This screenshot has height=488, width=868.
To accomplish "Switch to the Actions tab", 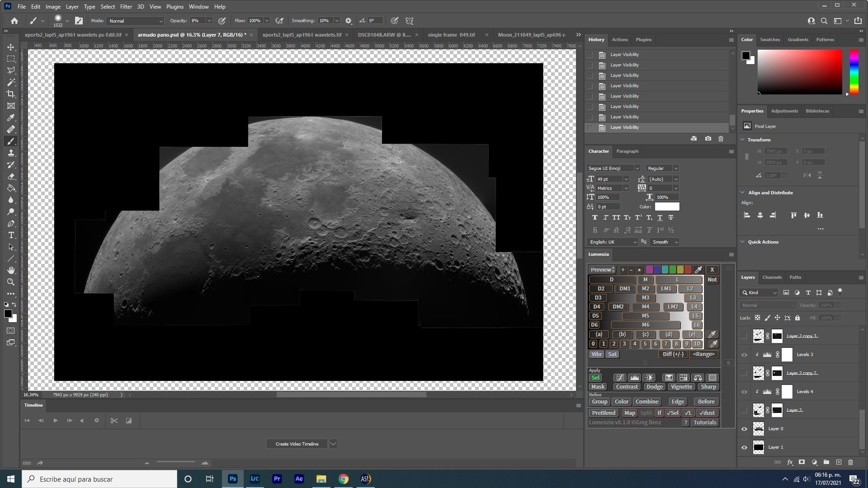I will [x=620, y=40].
